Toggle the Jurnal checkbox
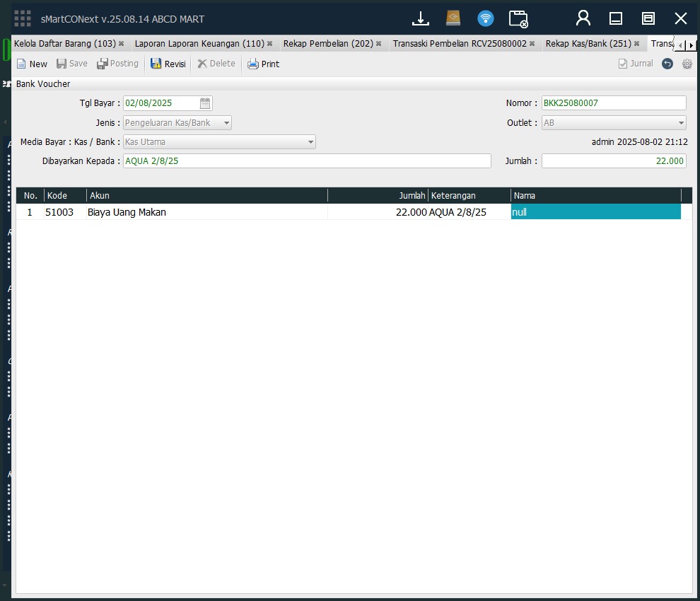This screenshot has width=700, height=601. (623, 64)
